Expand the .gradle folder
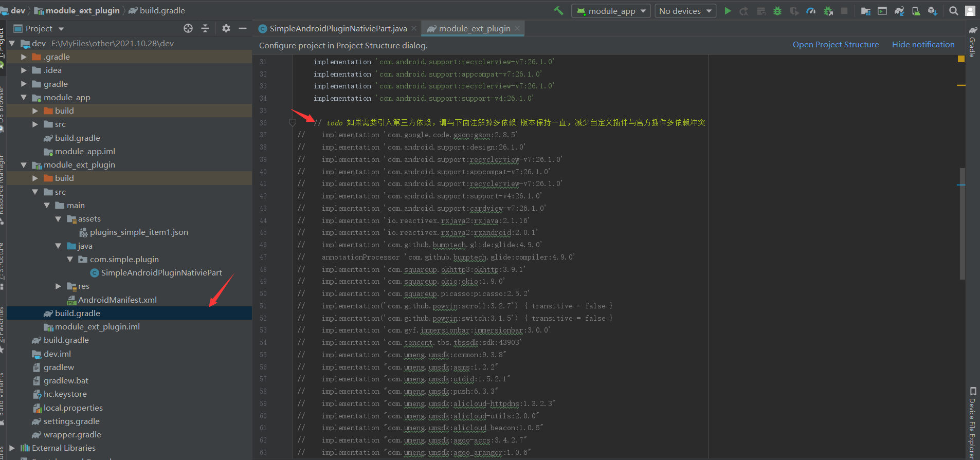The width and height of the screenshot is (980, 460). coord(24,57)
